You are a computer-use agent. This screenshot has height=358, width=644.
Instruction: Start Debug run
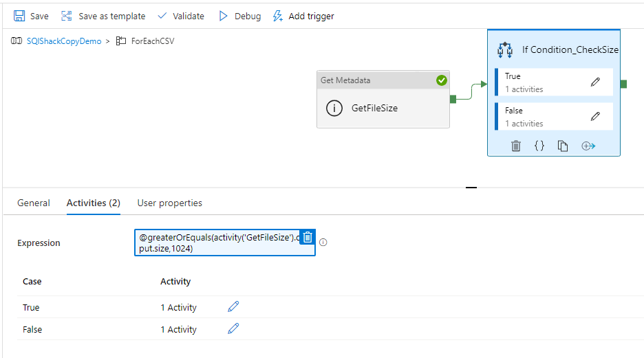coord(239,16)
